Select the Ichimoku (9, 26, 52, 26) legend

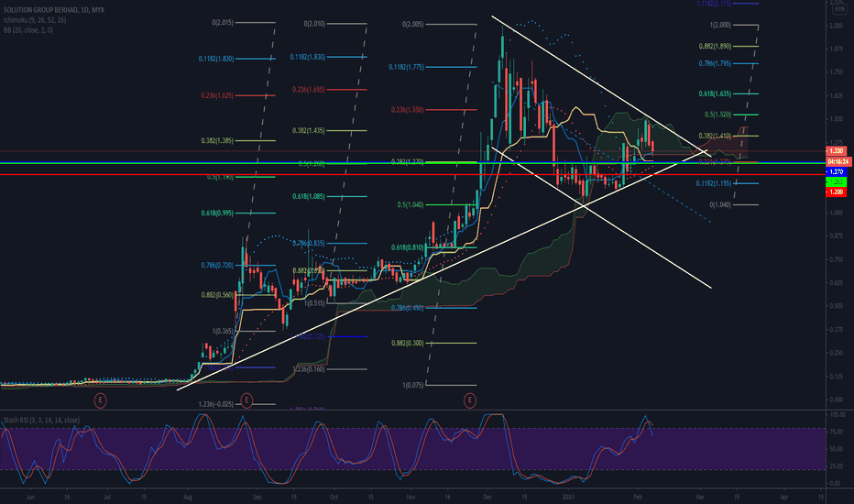pyautogui.click(x=35, y=20)
